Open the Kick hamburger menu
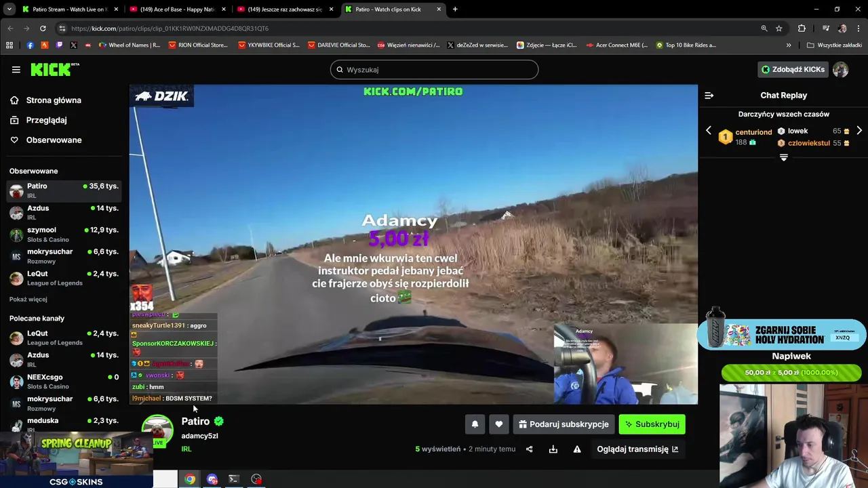 (x=16, y=70)
